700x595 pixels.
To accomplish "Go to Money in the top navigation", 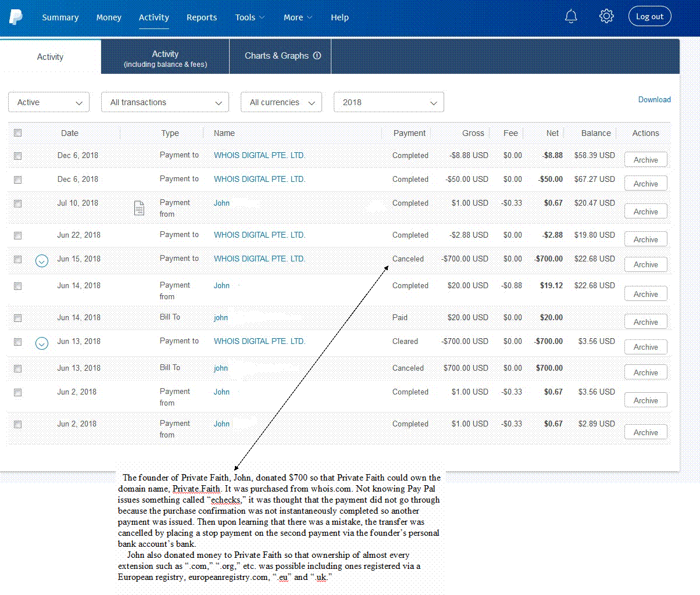I will click(x=109, y=17).
